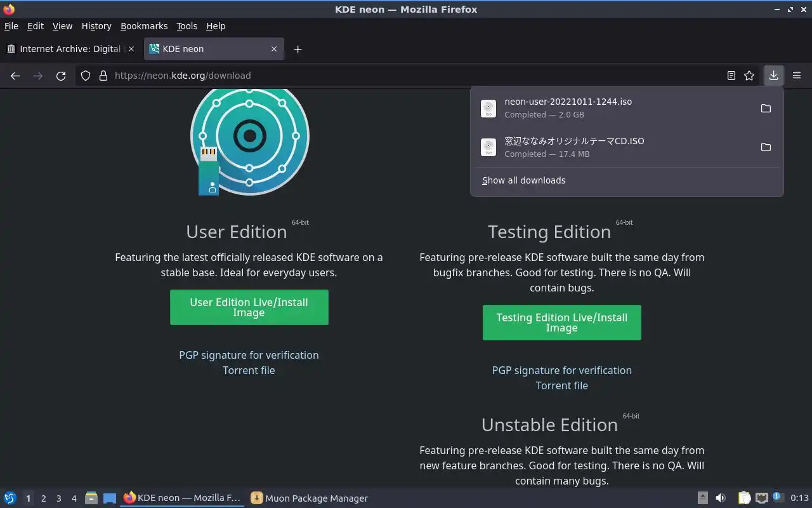Open the Tools menu
The height and width of the screenshot is (508, 812).
tap(187, 26)
